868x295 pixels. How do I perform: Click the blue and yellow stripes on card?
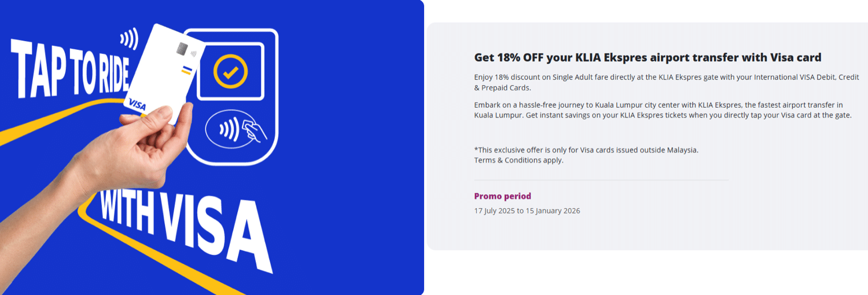pyautogui.click(x=186, y=70)
